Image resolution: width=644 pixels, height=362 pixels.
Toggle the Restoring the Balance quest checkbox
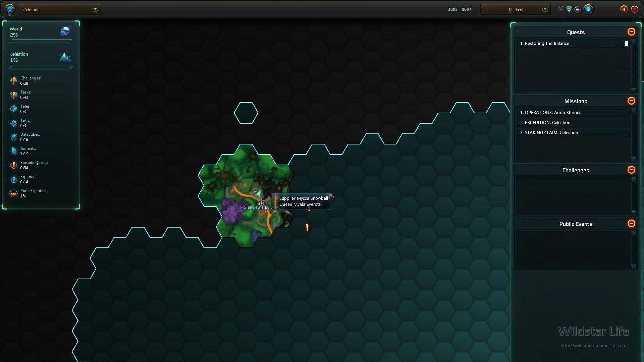coord(626,44)
